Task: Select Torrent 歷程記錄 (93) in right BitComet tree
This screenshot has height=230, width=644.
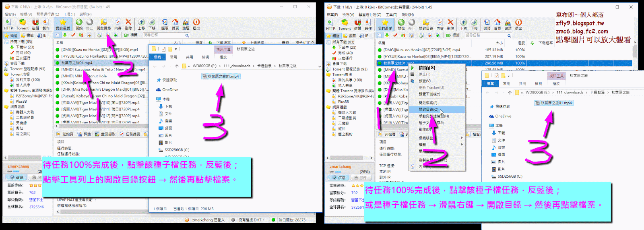Action: (x=347, y=69)
